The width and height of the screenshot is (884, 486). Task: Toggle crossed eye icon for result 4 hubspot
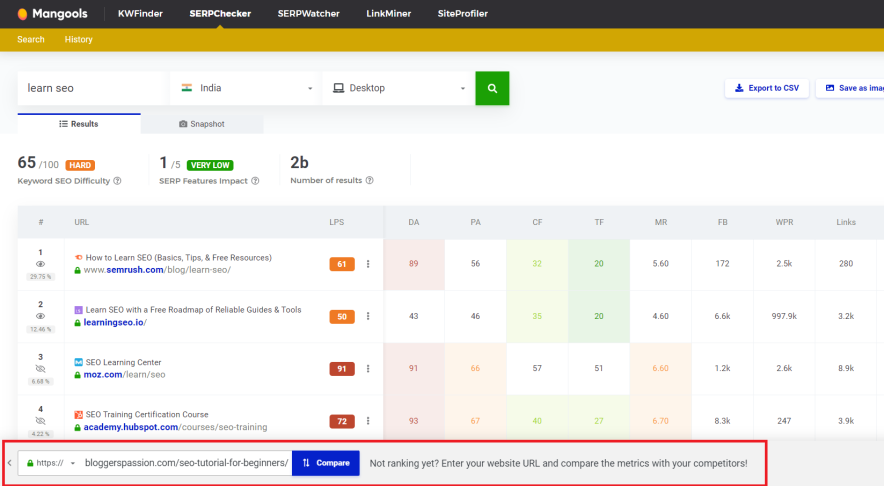coord(40,421)
